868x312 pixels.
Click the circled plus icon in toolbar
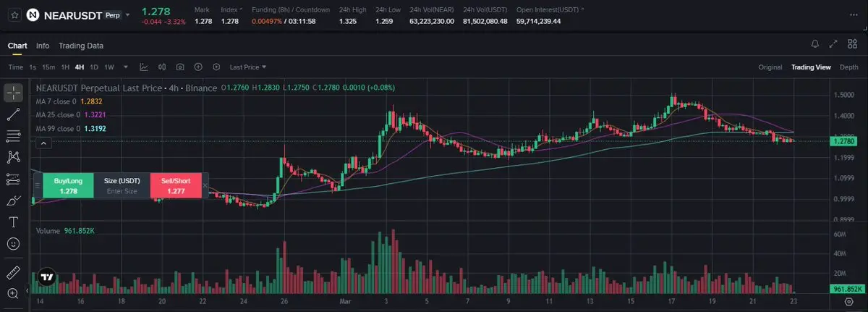[198, 67]
